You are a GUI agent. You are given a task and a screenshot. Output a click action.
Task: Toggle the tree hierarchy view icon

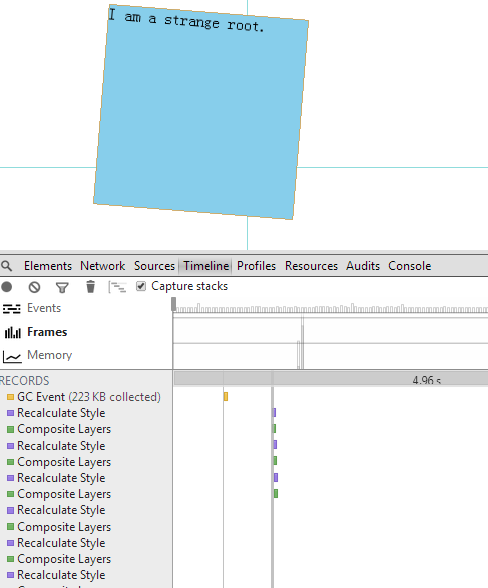(117, 287)
